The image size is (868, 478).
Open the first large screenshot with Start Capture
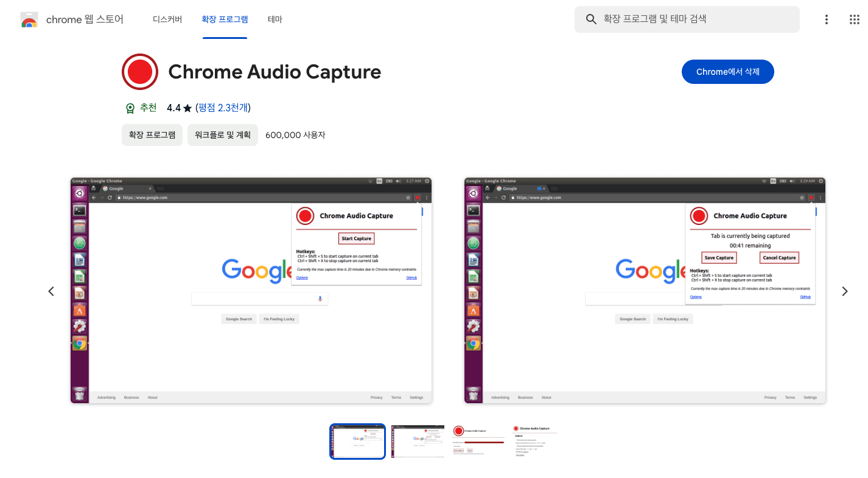tap(251, 291)
